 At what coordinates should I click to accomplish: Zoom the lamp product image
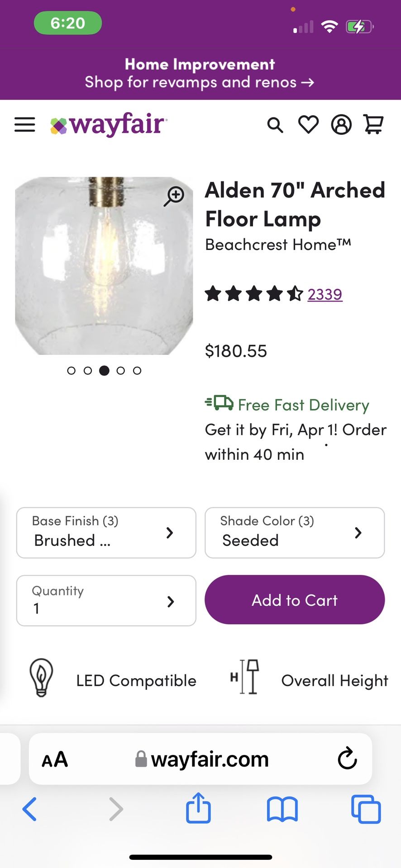click(x=174, y=196)
